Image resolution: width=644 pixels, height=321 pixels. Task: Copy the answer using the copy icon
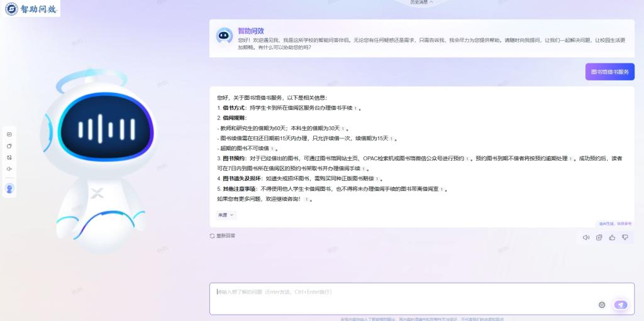tap(599, 237)
